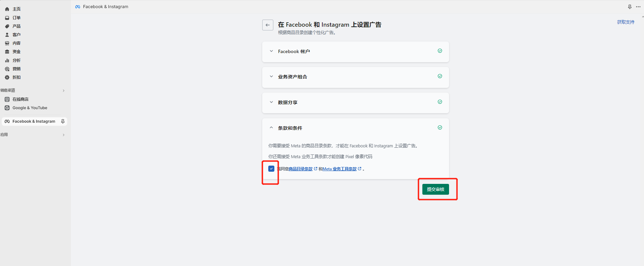Uncheck the 我同意 terms agreement checkbox
Image resolution: width=644 pixels, height=266 pixels.
271,169
